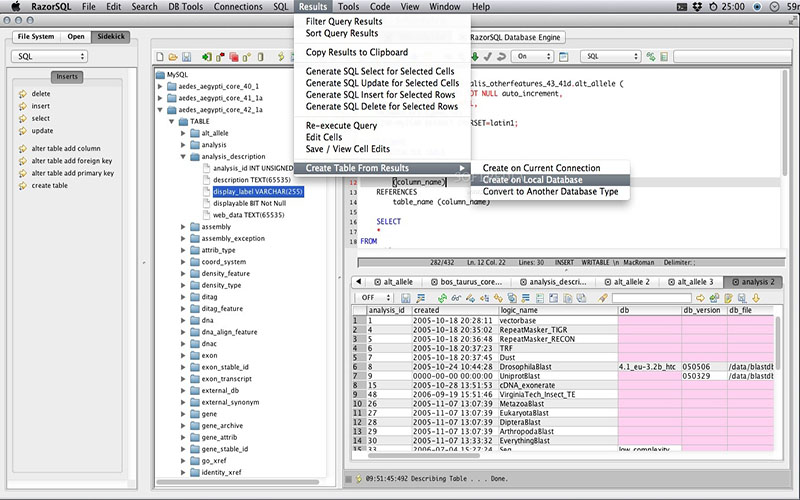Click the delete insert icon in Sidekick
Viewport: 800px width, 500px height.
click(23, 94)
